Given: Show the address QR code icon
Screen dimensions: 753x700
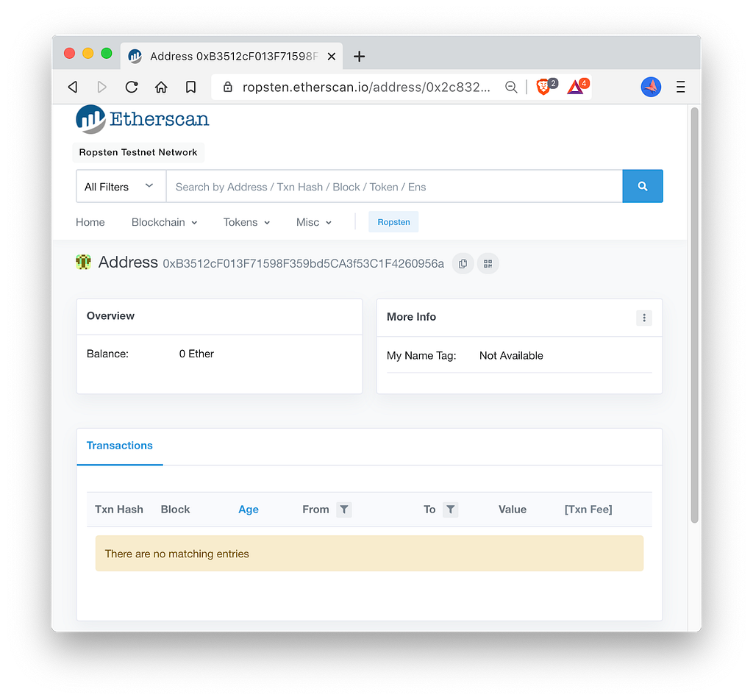Looking at the screenshot, I should coord(488,263).
